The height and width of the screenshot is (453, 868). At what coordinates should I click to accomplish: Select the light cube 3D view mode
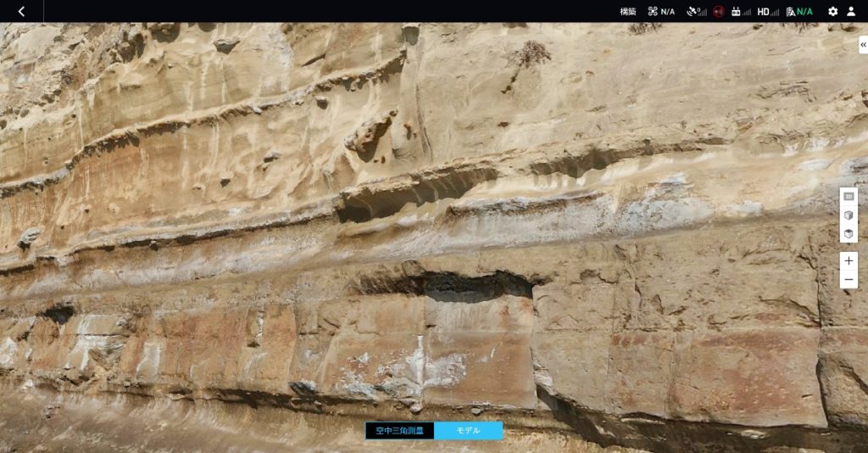point(849,215)
